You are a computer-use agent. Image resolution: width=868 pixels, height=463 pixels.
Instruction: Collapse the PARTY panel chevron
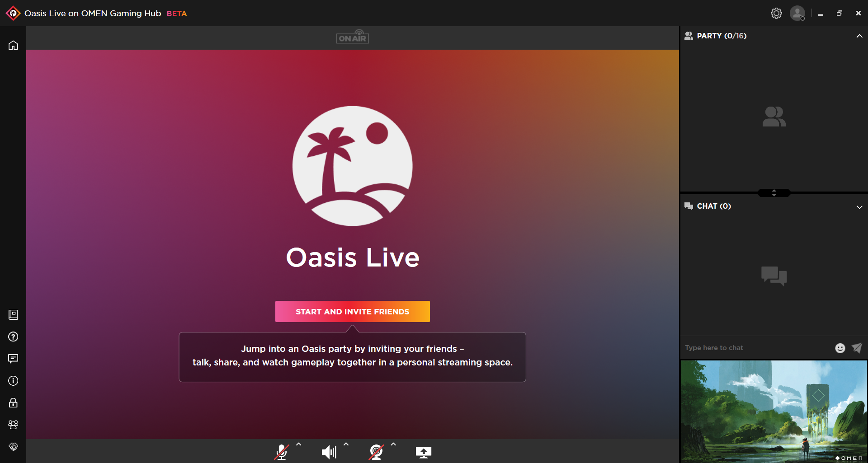(x=859, y=36)
